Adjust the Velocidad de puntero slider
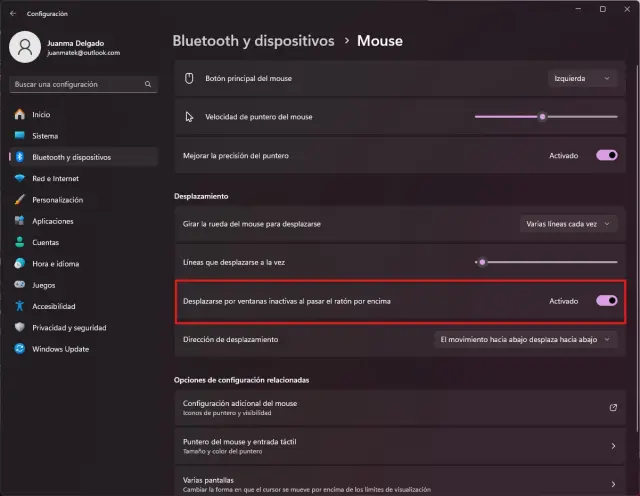 point(542,116)
